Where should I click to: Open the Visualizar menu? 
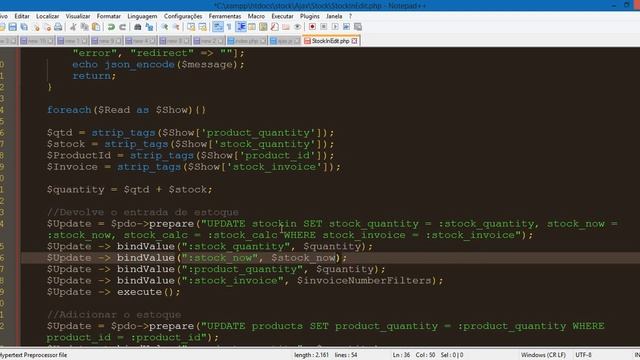[78, 16]
